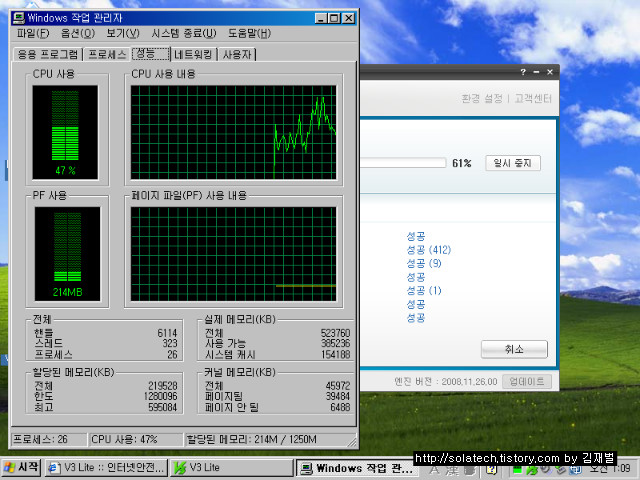The height and width of the screenshot is (480, 640).
Task: Click the IME 漢 Hanja conversion icon
Action: (452, 470)
